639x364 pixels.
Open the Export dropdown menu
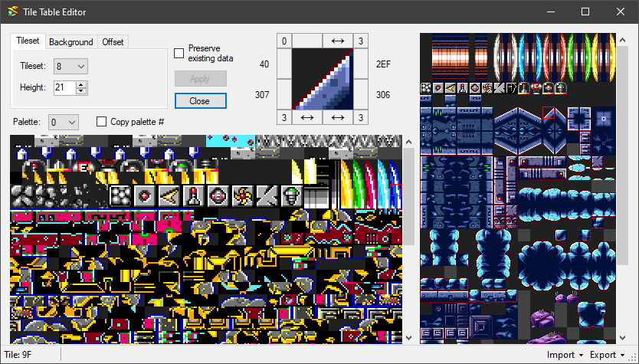pos(608,355)
